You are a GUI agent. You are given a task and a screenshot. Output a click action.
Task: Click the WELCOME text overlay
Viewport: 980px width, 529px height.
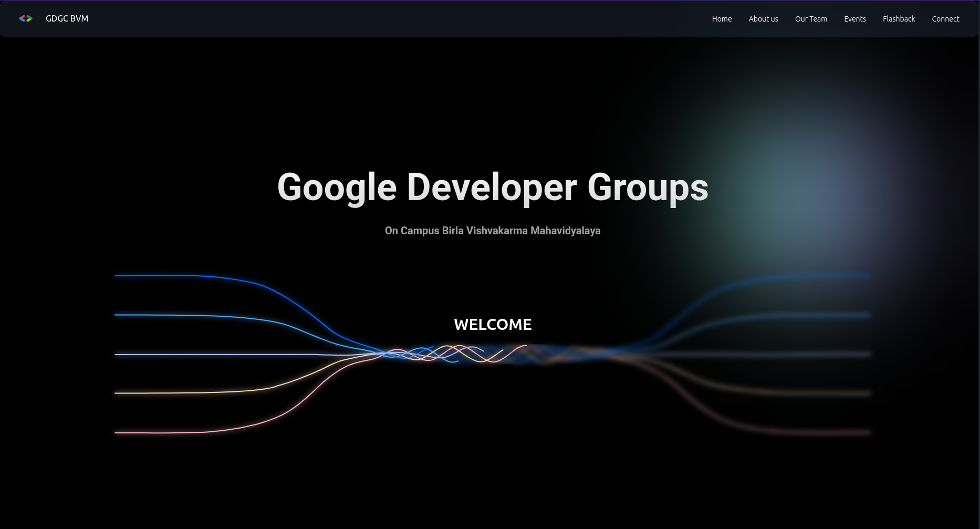click(493, 324)
